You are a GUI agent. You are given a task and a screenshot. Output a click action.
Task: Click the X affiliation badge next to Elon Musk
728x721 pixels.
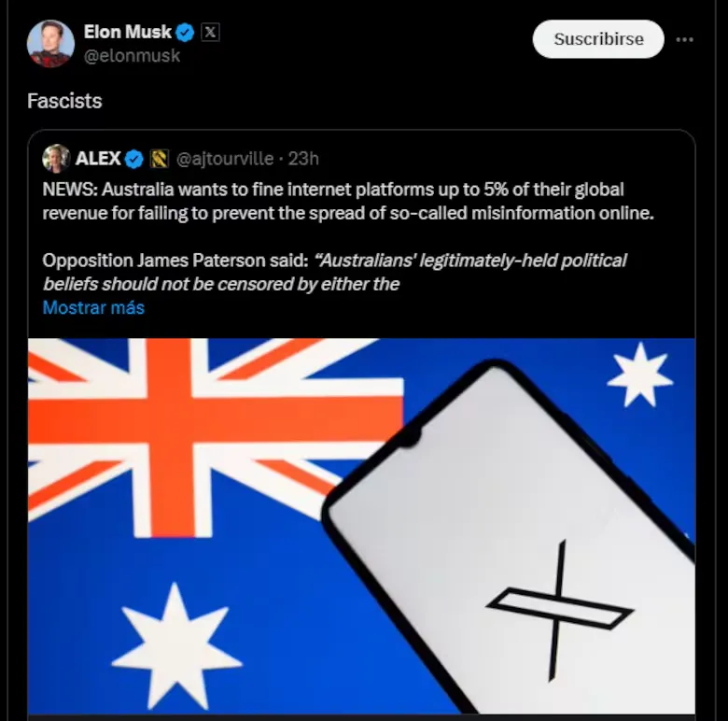point(211,33)
